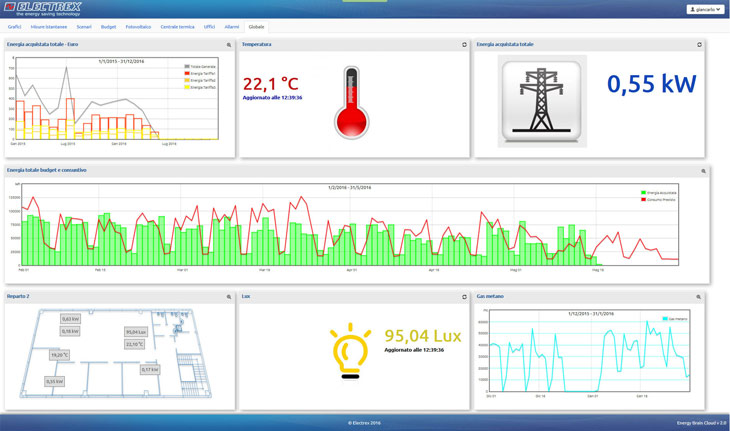Refresh the Lux widget
Image resolution: width=730 pixels, height=431 pixels.
(x=464, y=297)
